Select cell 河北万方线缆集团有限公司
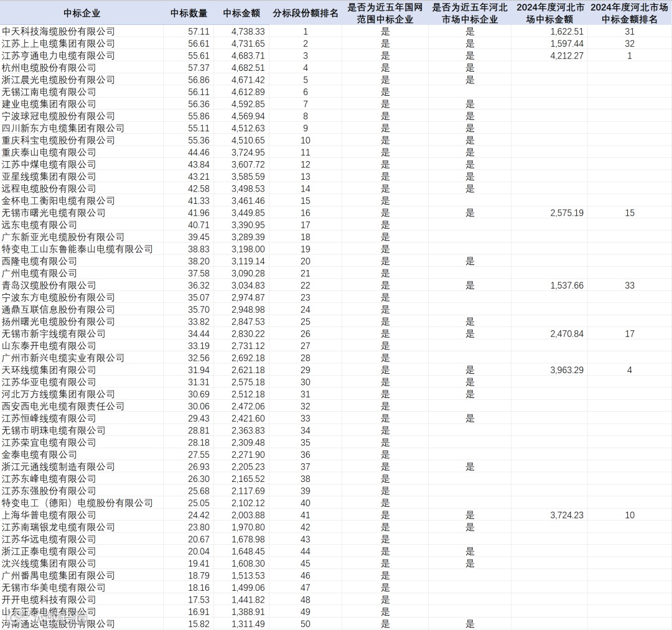Screen dimensions: 672x630 coord(58,394)
